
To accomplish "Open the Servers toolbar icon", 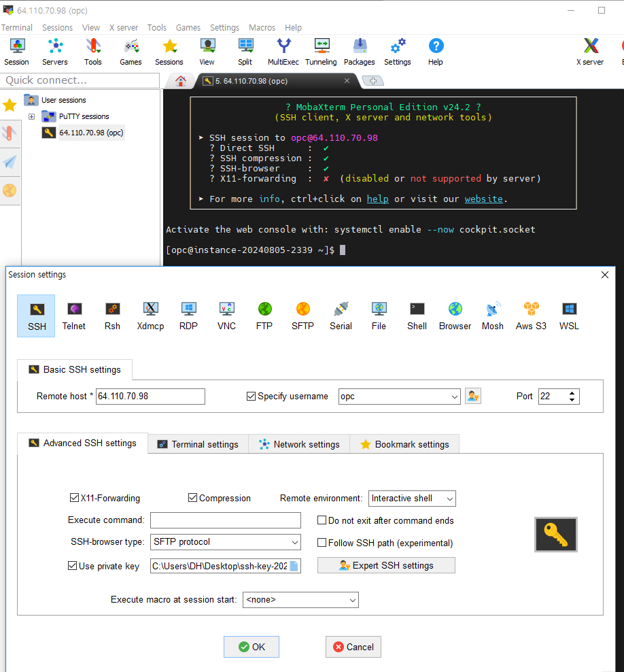I will pyautogui.click(x=55, y=52).
